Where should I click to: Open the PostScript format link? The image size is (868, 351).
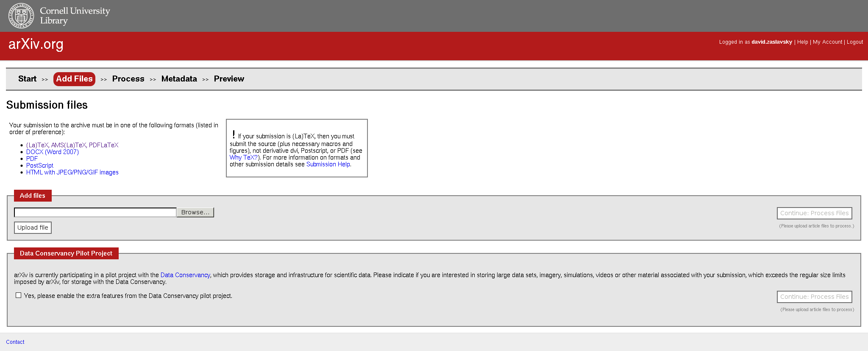[x=40, y=166]
